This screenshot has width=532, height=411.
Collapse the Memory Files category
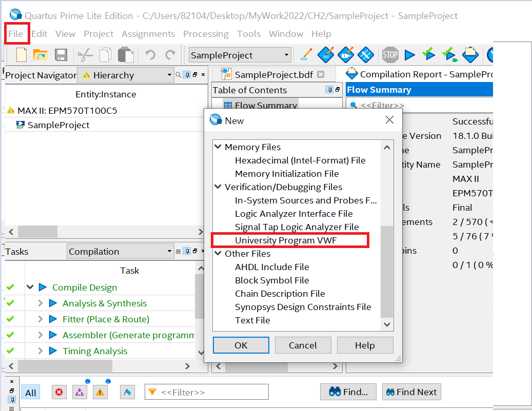218,147
